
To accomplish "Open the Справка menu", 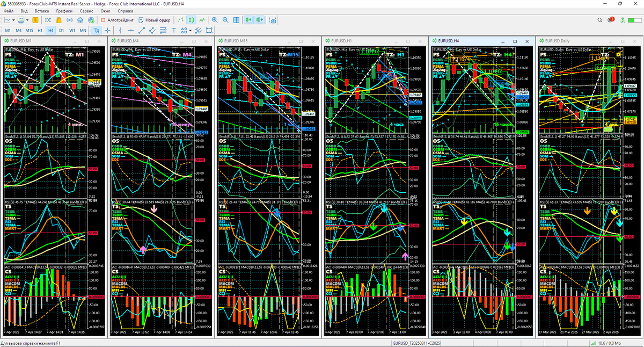I will [x=126, y=11].
